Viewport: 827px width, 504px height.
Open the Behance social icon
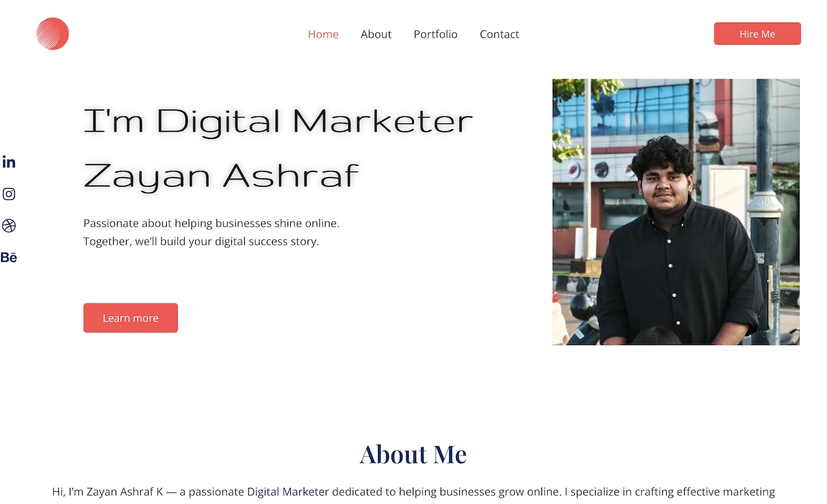tap(8, 257)
